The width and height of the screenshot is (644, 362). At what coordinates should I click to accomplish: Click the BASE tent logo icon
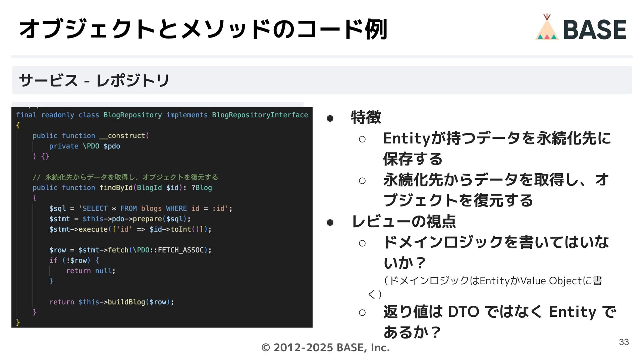tap(547, 27)
